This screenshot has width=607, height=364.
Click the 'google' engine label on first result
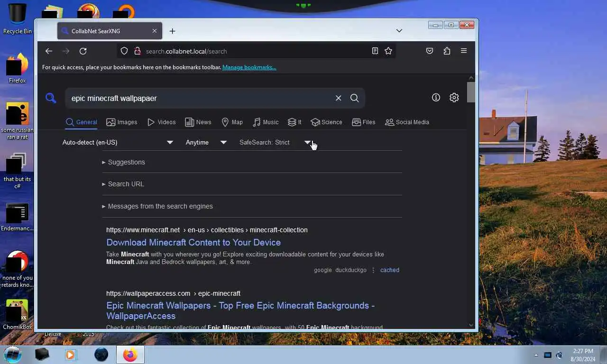coord(322,270)
